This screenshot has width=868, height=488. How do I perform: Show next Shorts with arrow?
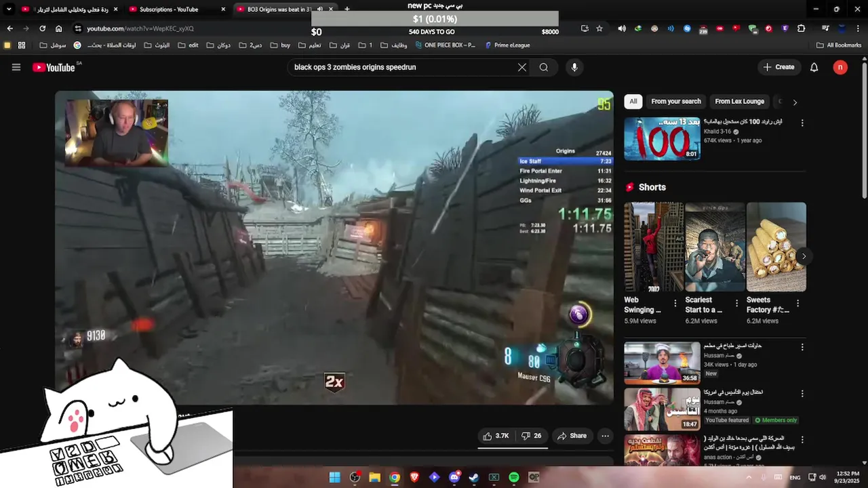coord(804,256)
